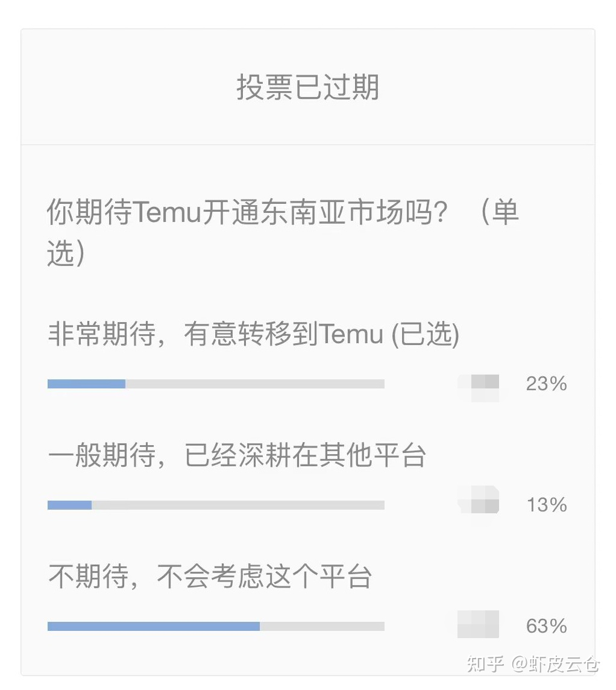Click the (已选) selected marker

[x=425, y=334]
